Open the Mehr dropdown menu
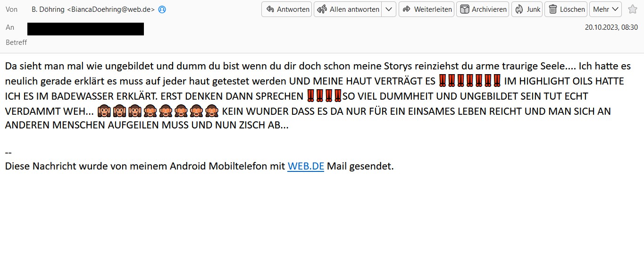Image resolution: width=644 pixels, height=272 pixels. point(605,9)
